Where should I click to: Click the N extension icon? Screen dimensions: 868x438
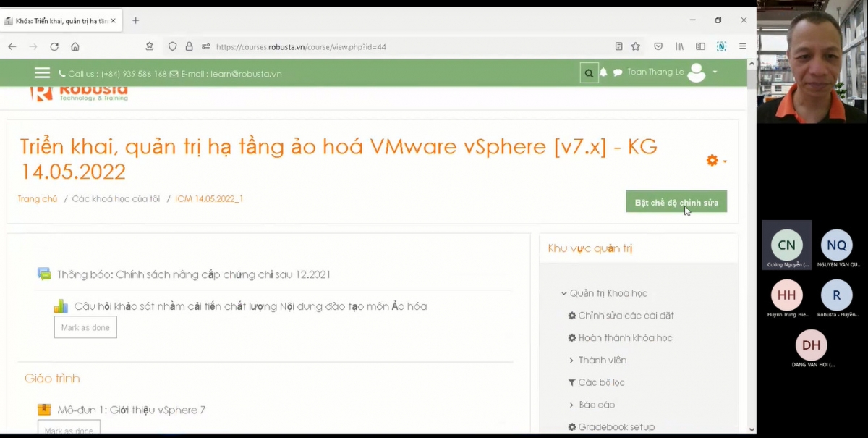point(721,46)
